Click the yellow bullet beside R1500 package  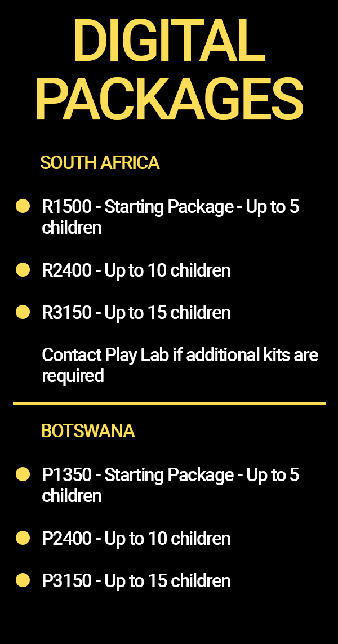pos(23,206)
